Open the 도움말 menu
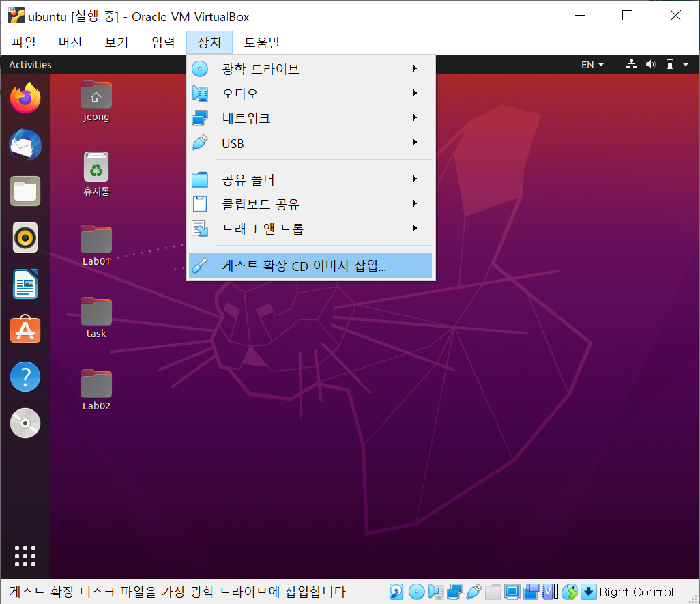700x604 pixels. [x=261, y=42]
